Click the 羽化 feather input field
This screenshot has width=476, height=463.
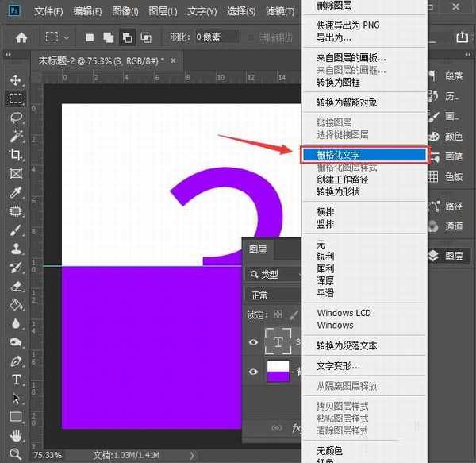(x=209, y=37)
